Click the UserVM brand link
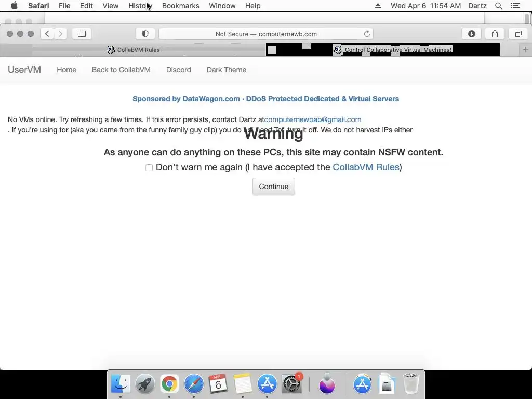 point(24,70)
